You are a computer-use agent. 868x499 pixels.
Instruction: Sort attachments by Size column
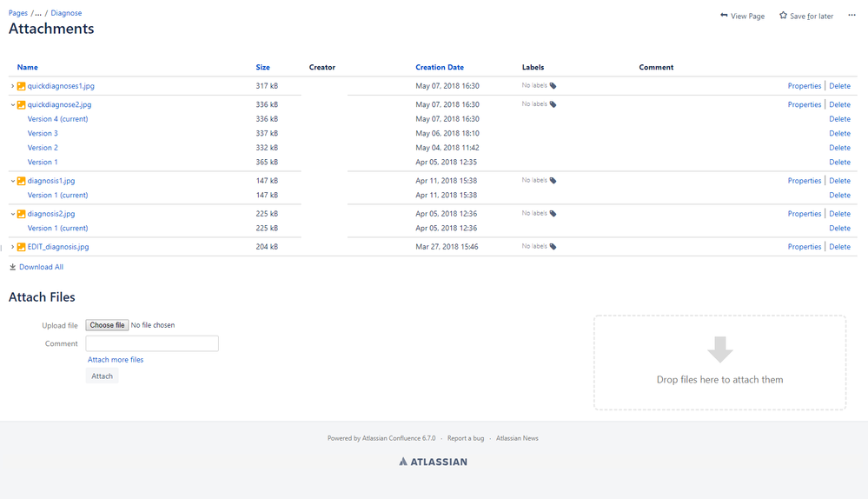point(262,67)
